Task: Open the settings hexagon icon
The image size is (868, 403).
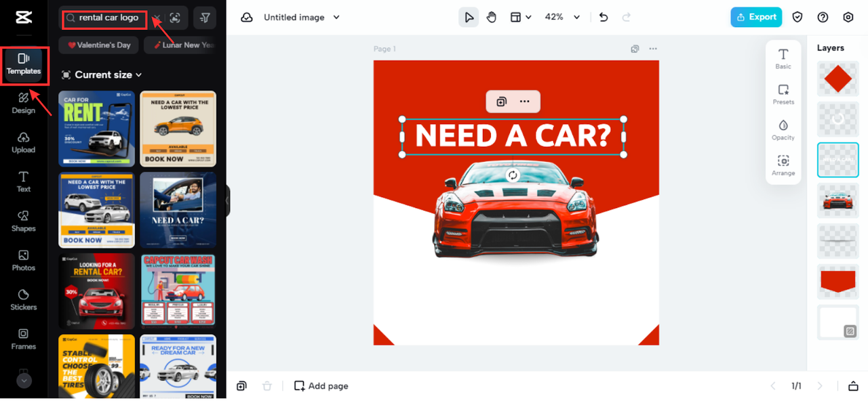Action: point(848,18)
